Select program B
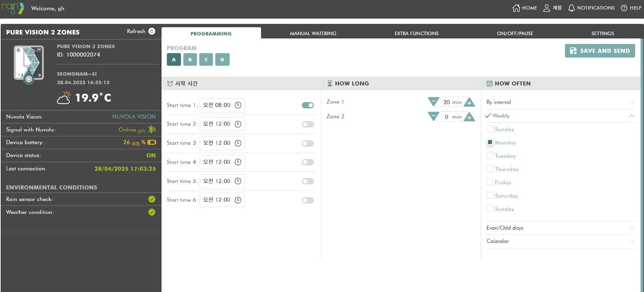The height and width of the screenshot is (292, 644). (x=190, y=60)
